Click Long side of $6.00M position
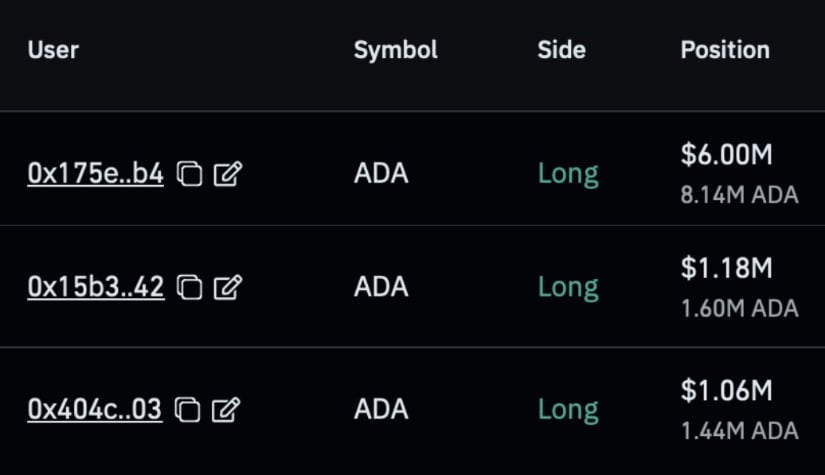 [568, 175]
